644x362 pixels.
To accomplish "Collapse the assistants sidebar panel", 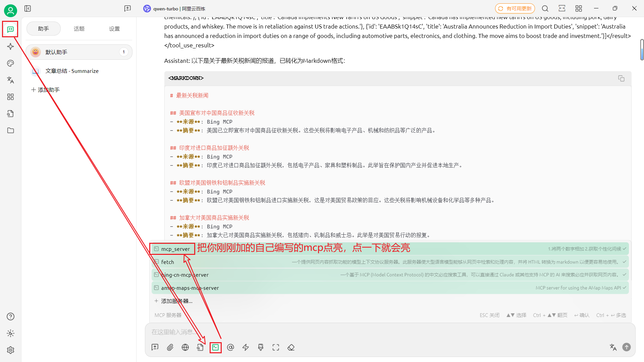I will tap(28, 8).
